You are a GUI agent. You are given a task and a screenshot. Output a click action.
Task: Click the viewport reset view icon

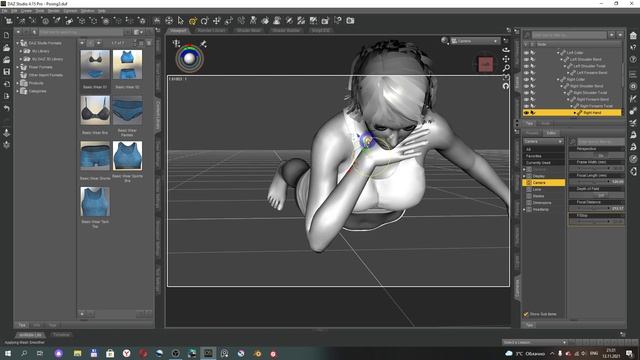click(x=506, y=86)
